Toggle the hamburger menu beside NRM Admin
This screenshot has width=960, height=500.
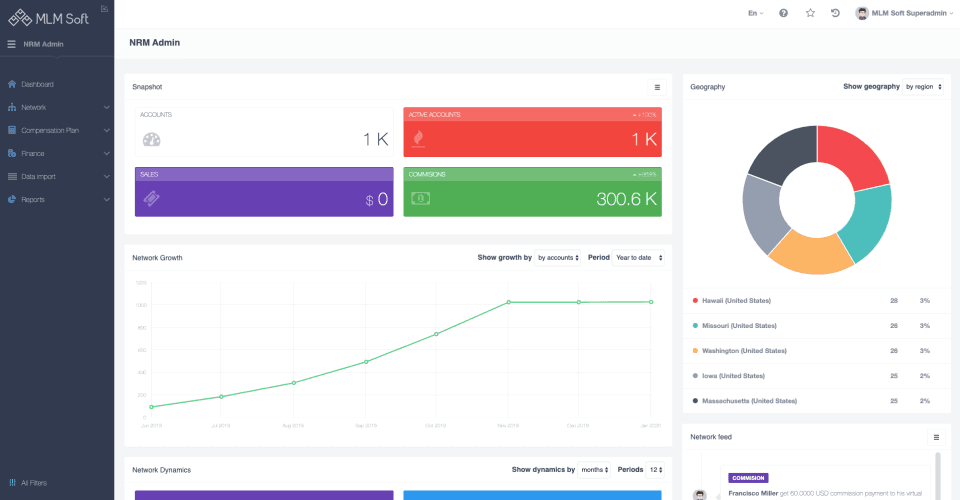tap(11, 44)
